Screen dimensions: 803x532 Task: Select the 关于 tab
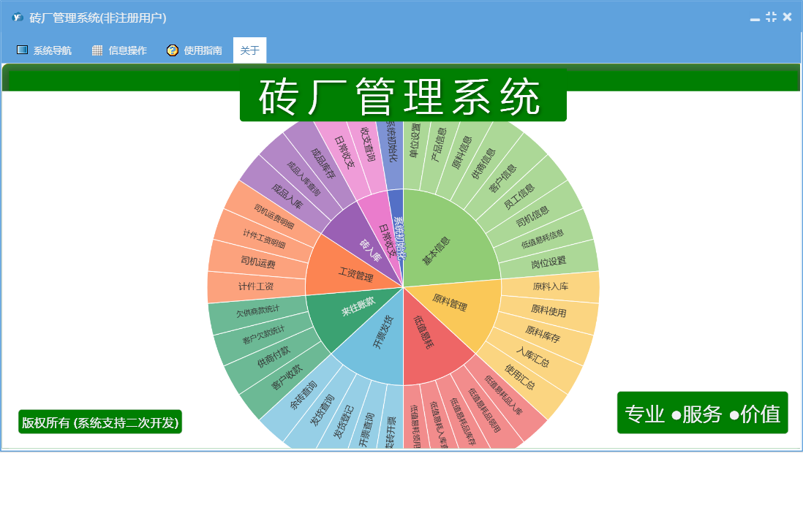[x=250, y=50]
